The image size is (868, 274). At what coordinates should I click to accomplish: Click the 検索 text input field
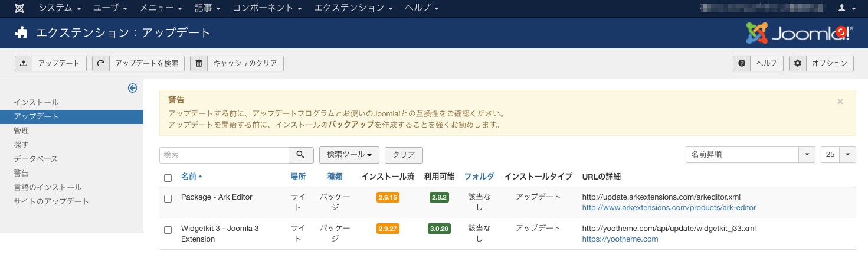[x=224, y=155]
